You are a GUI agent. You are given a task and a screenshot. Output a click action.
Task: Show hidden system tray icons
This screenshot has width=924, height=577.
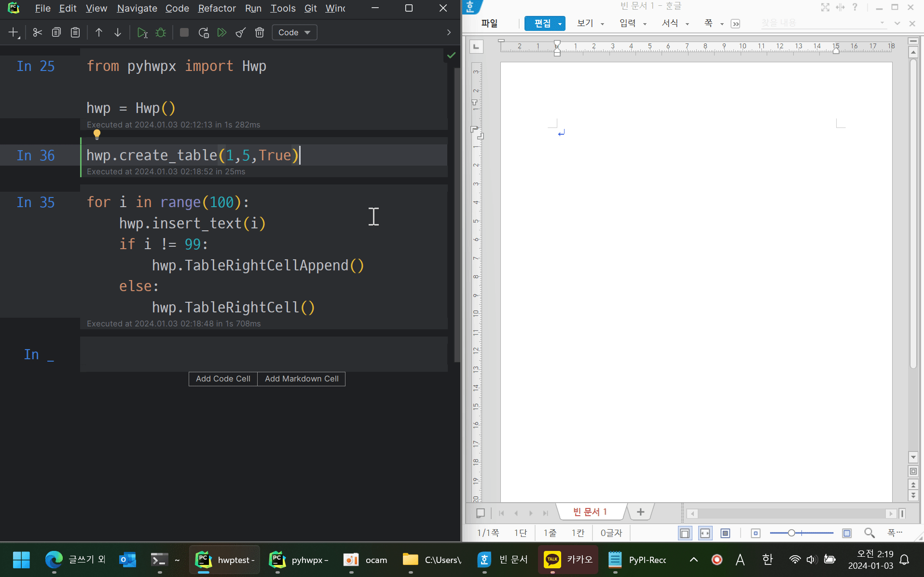(x=693, y=560)
